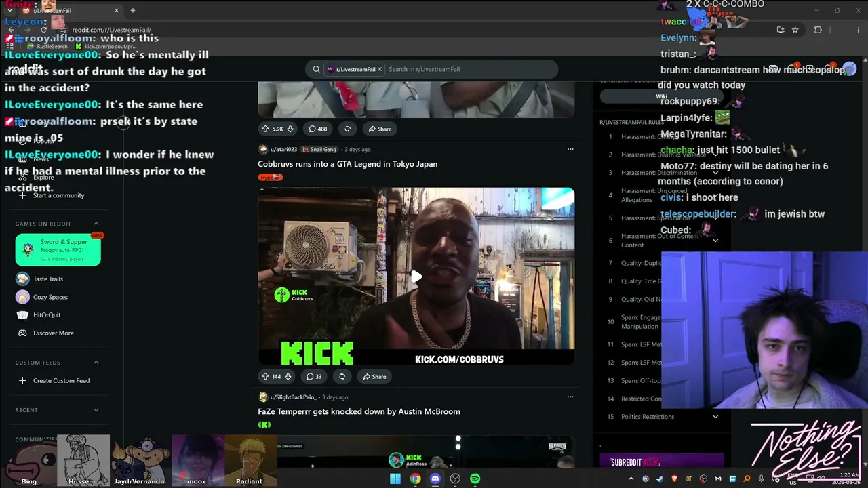Open Spotify from the taskbar
The width and height of the screenshot is (868, 488).
[475, 479]
